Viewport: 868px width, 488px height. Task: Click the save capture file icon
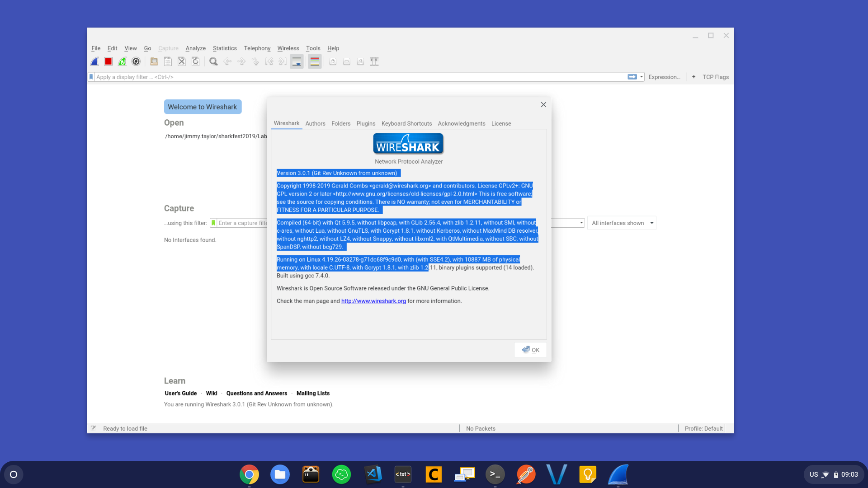coord(168,61)
